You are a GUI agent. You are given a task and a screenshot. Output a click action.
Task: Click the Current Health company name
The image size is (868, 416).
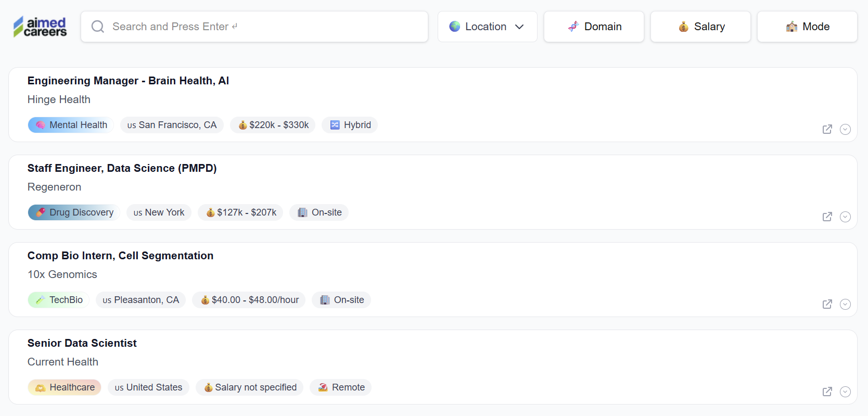coord(62,362)
